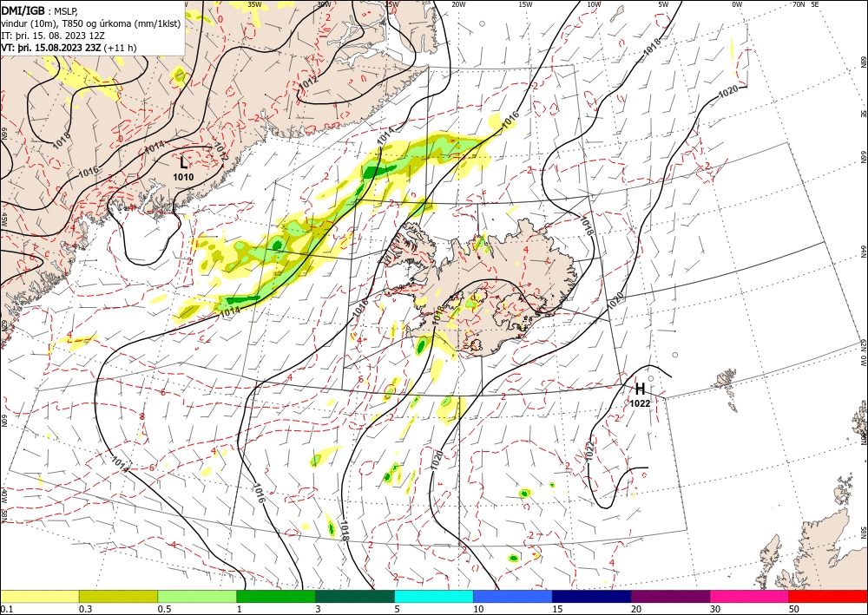Click the '64N' latitude label on right edge
This screenshot has height=615, width=868.
click(x=863, y=251)
